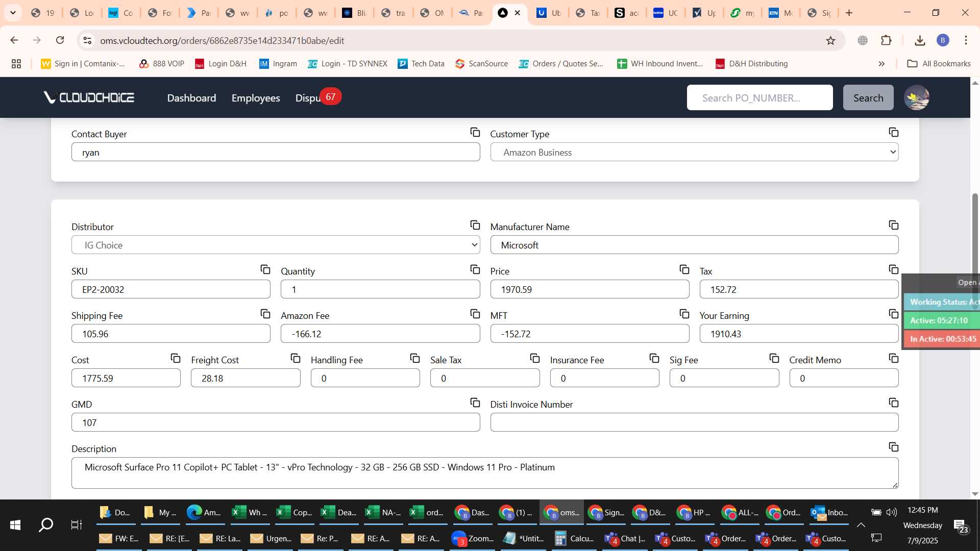Open the notification center icon
Viewport: 980px width, 551px height.
[961, 525]
